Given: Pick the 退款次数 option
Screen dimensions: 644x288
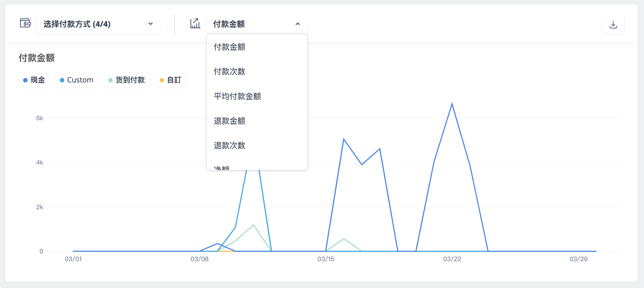Looking at the screenshot, I should 257,145.
